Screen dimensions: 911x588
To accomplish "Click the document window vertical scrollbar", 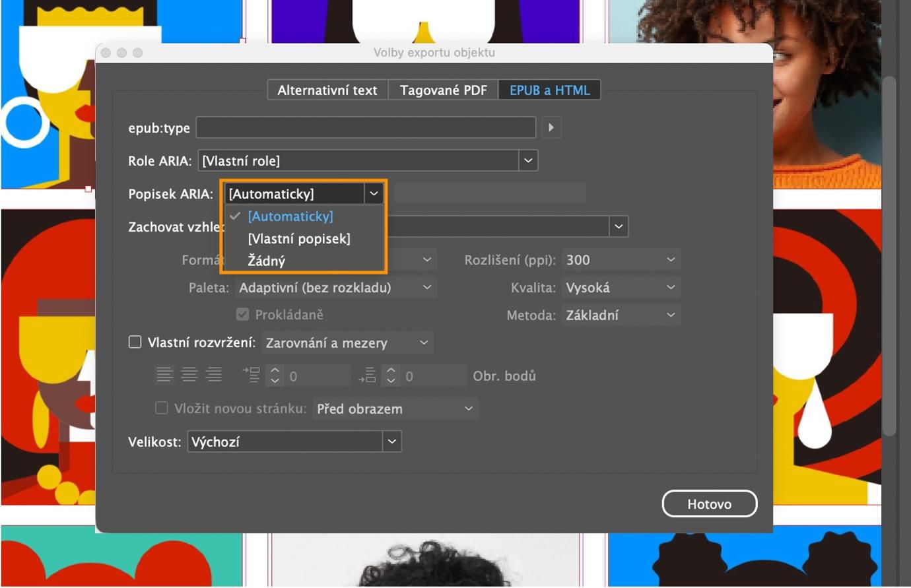I will [x=890, y=255].
